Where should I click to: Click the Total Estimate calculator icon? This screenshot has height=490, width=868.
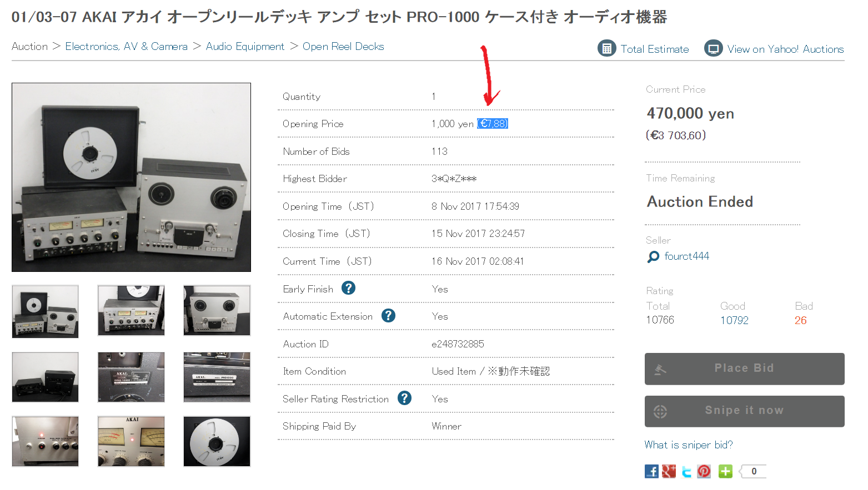click(x=606, y=48)
